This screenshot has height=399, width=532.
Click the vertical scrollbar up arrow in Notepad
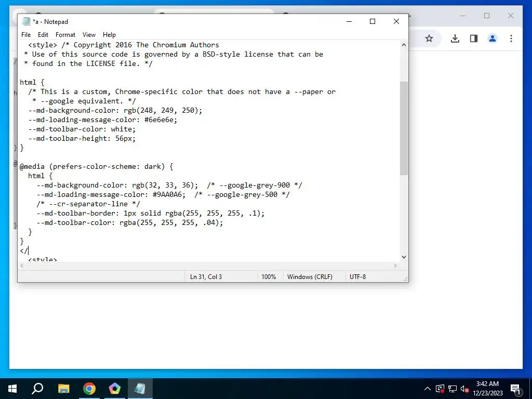pos(404,45)
